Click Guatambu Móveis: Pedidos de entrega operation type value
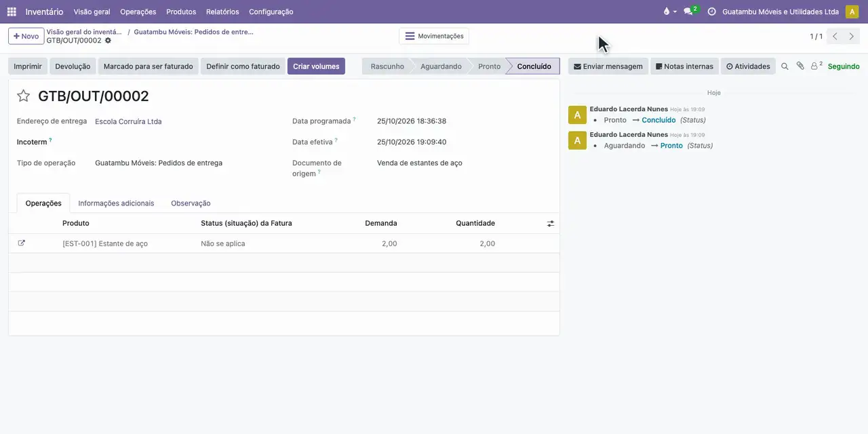 [x=159, y=163]
